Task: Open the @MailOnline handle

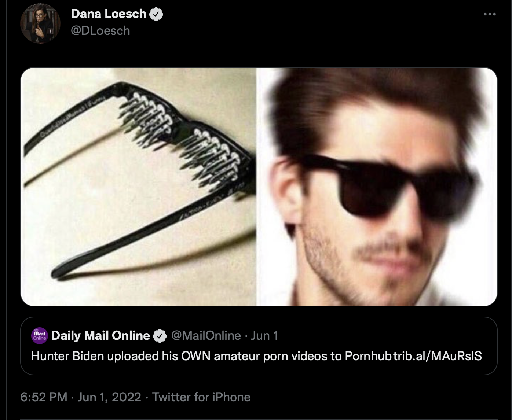Action: pos(206,335)
